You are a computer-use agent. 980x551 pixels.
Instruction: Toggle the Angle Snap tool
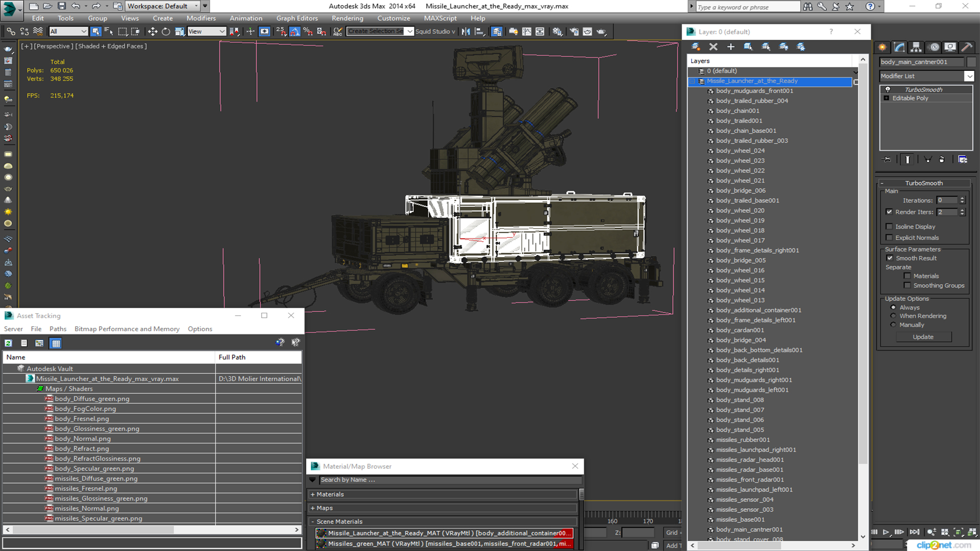[x=295, y=32]
